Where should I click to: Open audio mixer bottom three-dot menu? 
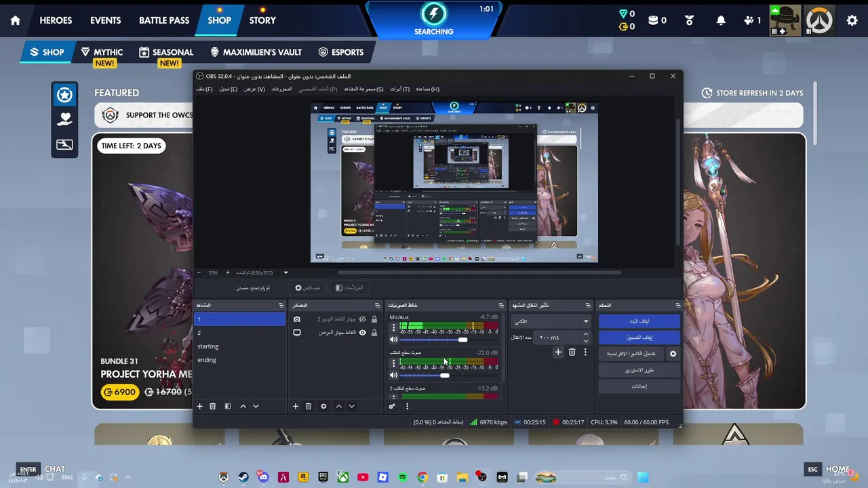click(x=407, y=406)
